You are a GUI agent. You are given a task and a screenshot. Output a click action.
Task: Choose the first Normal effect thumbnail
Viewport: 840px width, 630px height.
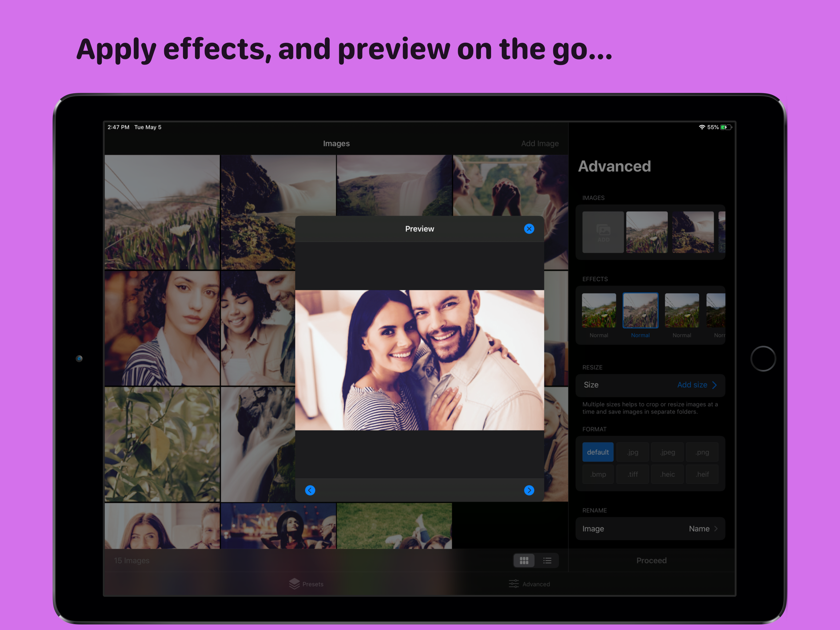point(599,310)
